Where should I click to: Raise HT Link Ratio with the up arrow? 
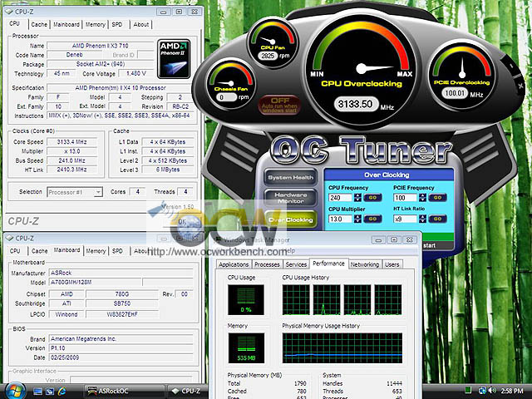422,216
